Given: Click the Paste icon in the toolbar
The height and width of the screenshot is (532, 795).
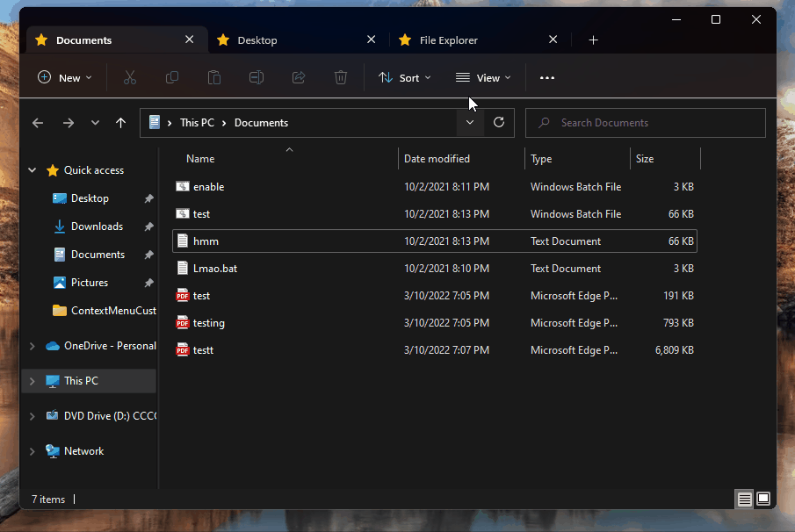Looking at the screenshot, I should tap(214, 77).
